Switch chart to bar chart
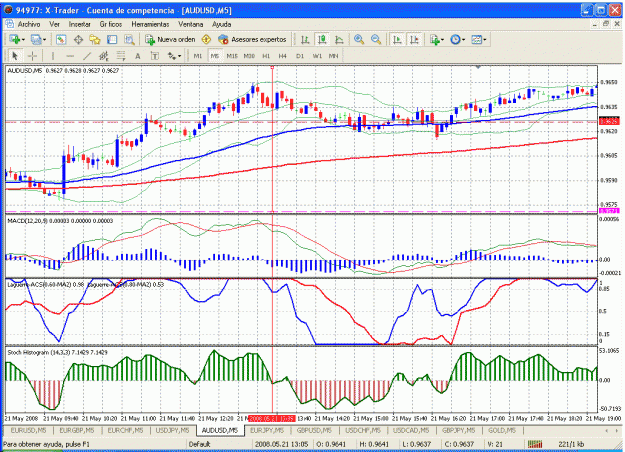625x452 pixels. pyautogui.click(x=305, y=39)
